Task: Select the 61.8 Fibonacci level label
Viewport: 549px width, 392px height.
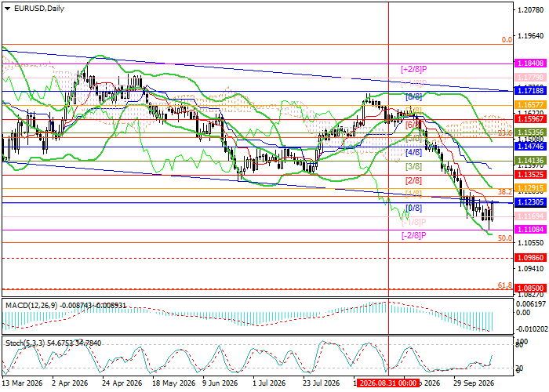Action: click(505, 285)
